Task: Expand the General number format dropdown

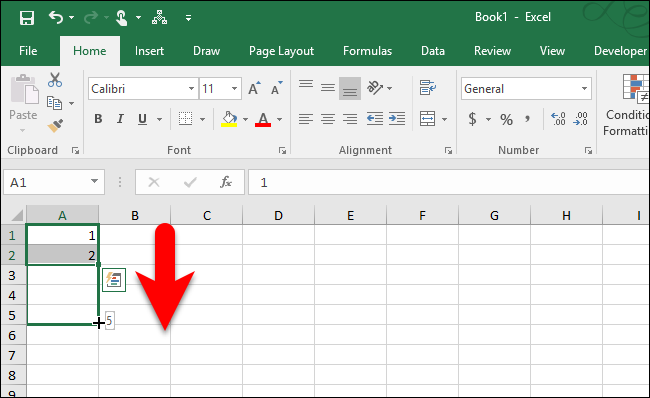Action: tap(584, 88)
